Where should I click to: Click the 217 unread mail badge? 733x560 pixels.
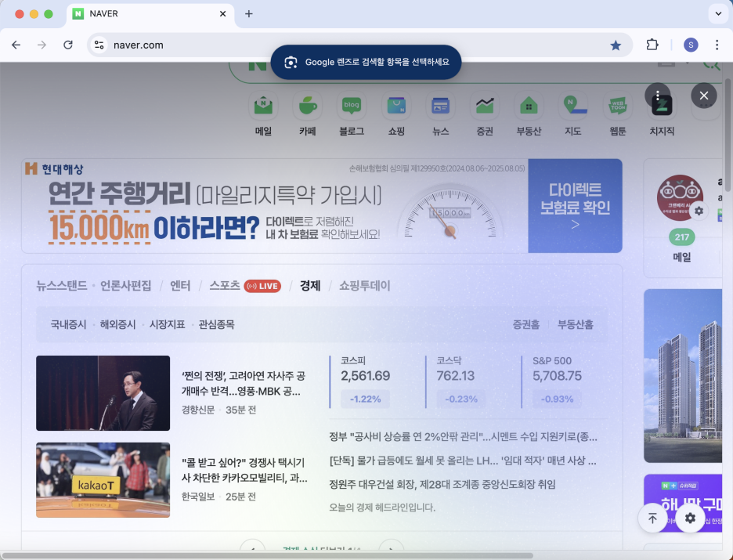click(681, 237)
